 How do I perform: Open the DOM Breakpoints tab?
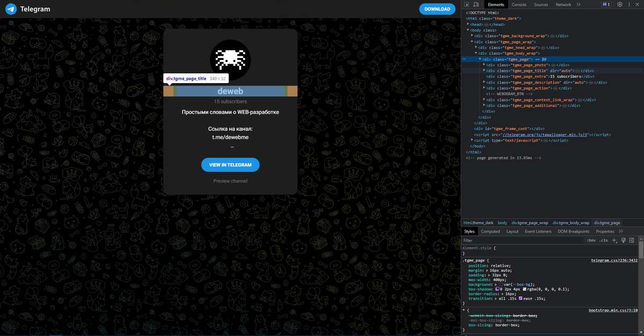[x=574, y=232]
